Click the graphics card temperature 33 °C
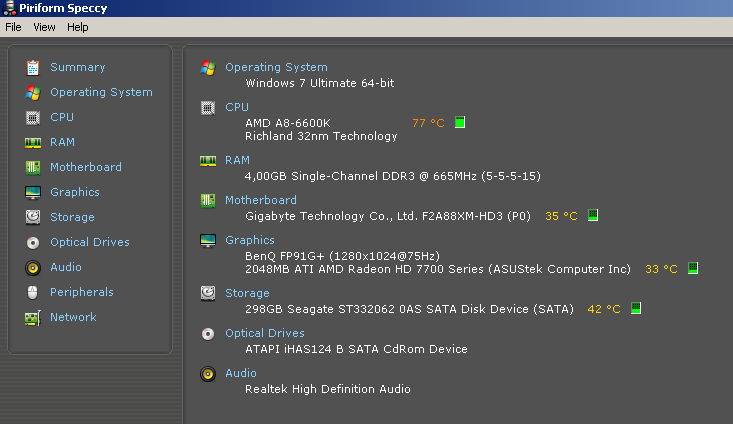733x424 pixels. click(x=661, y=269)
